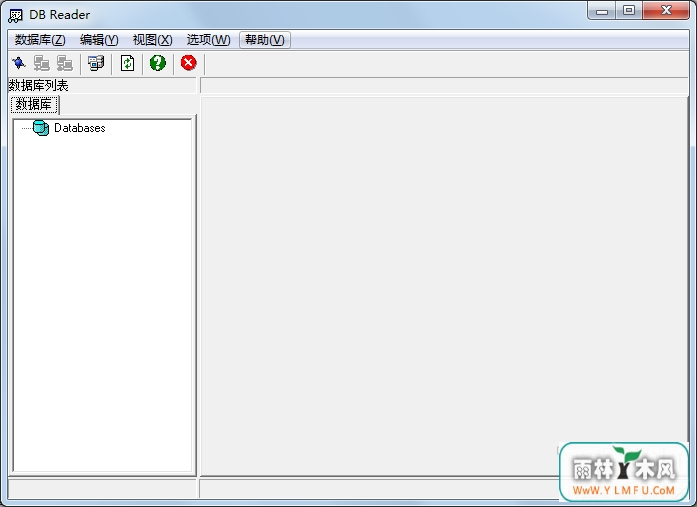The height and width of the screenshot is (507, 697).
Task: Close the DB Reader window
Action: point(666,11)
